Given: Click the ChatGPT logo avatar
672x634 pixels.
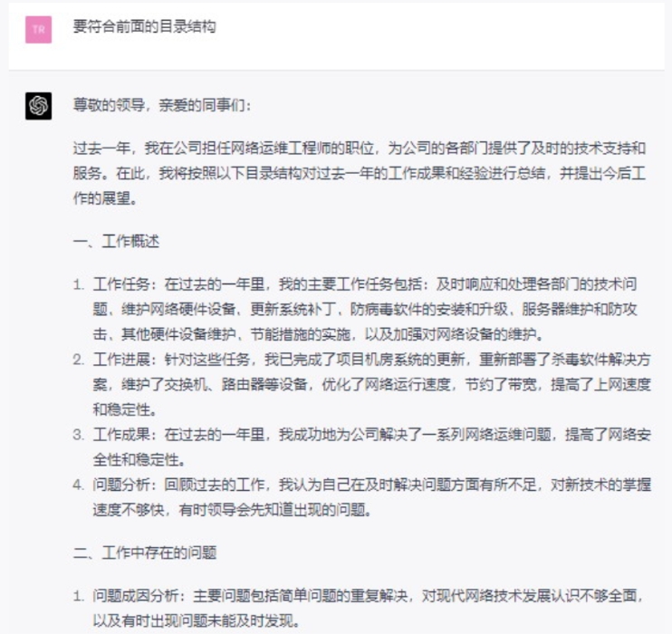Looking at the screenshot, I should tap(38, 106).
